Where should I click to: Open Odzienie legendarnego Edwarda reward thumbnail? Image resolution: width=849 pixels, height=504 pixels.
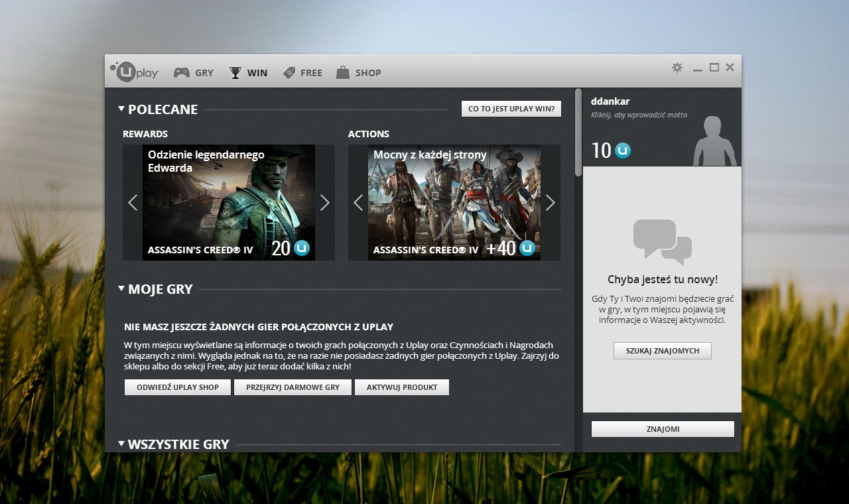point(229,203)
